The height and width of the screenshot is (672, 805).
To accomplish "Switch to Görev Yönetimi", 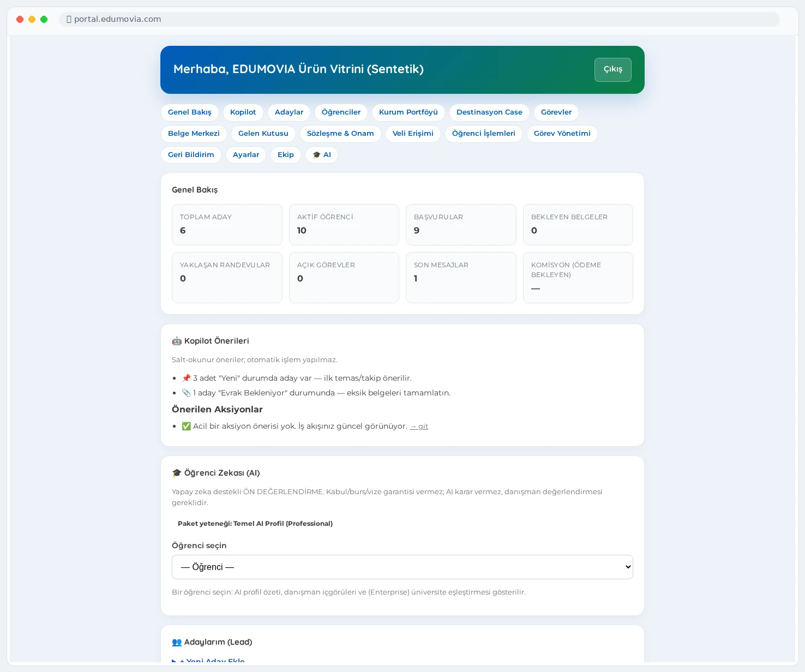I will click(x=562, y=134).
